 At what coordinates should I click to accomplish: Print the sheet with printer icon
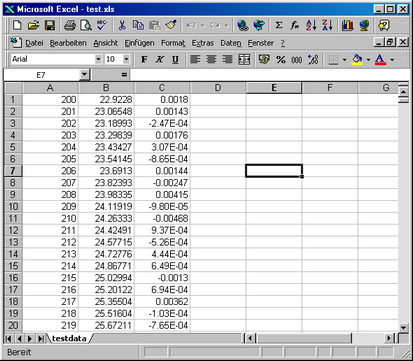coord(70,25)
